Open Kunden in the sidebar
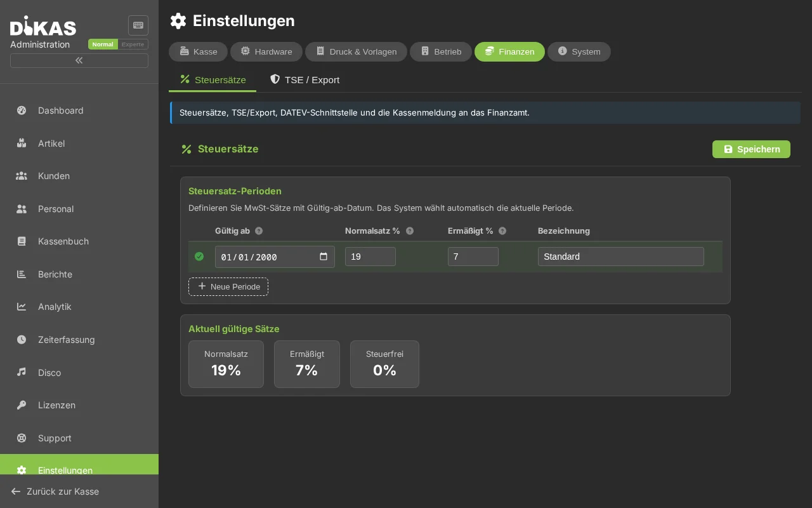Viewport: 812px width, 508px height. pyautogui.click(x=79, y=176)
